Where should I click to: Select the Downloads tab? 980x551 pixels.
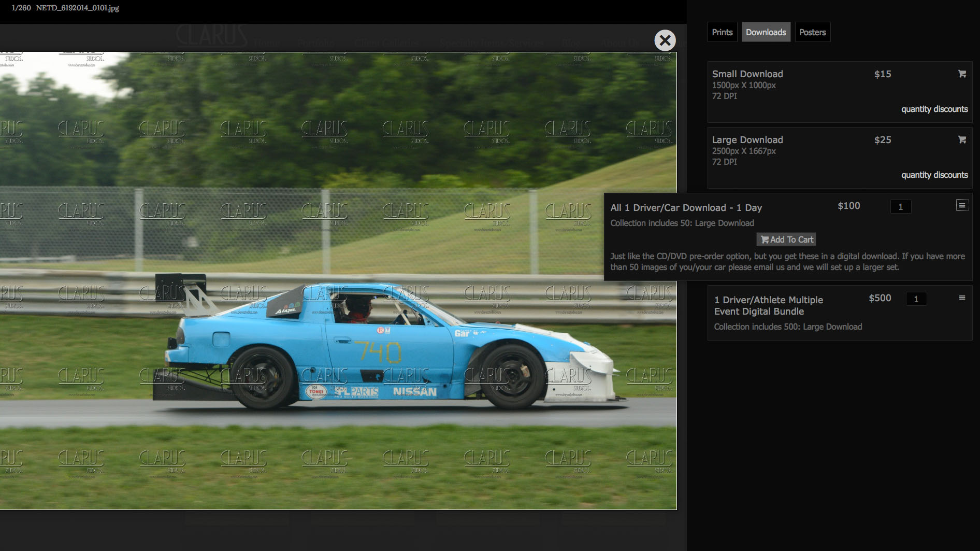click(766, 32)
